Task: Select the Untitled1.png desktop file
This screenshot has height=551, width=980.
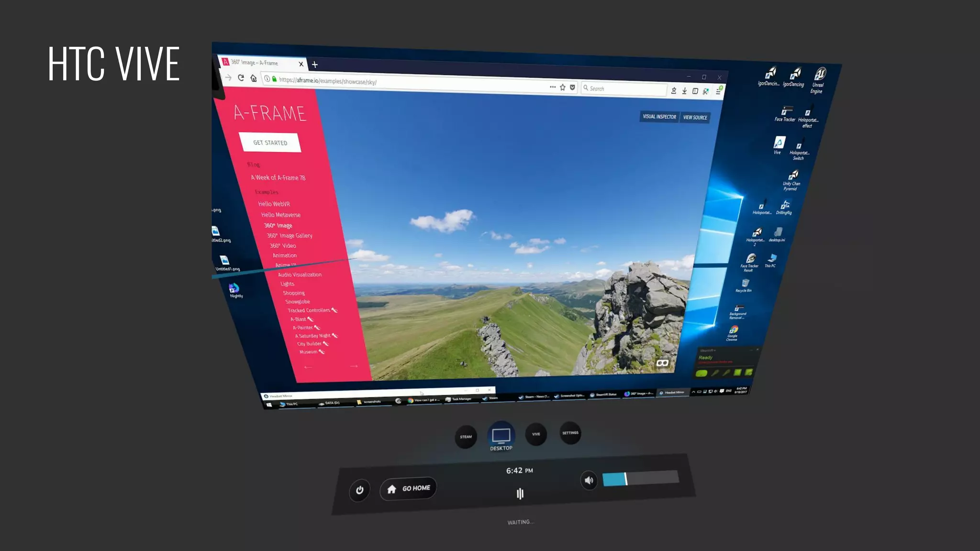Action: 226,264
